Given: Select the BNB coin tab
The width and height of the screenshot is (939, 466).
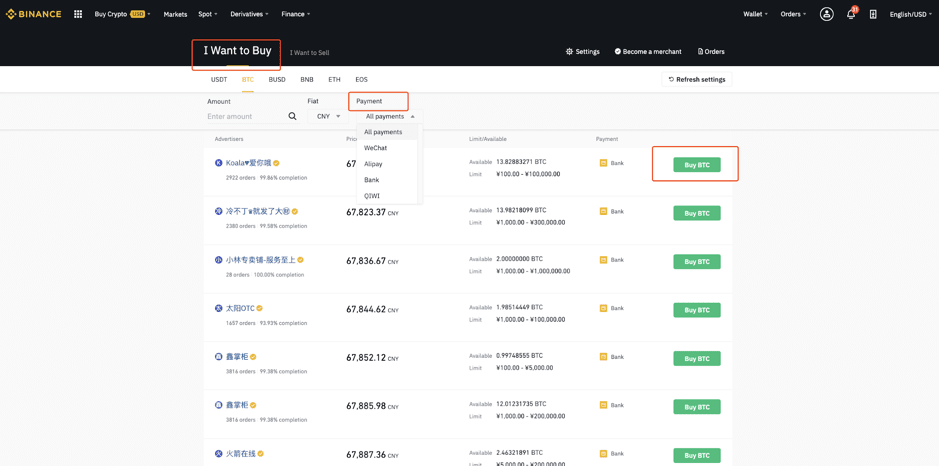Looking at the screenshot, I should click(307, 79).
